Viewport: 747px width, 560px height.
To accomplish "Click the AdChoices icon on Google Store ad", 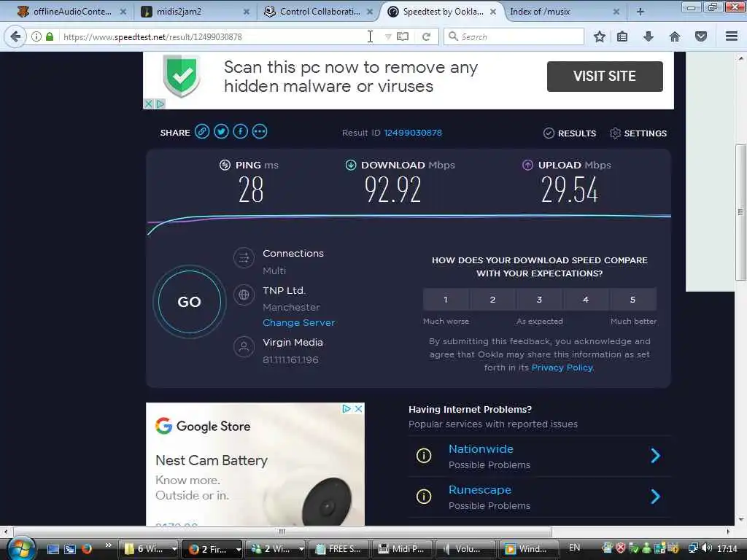I will [347, 408].
